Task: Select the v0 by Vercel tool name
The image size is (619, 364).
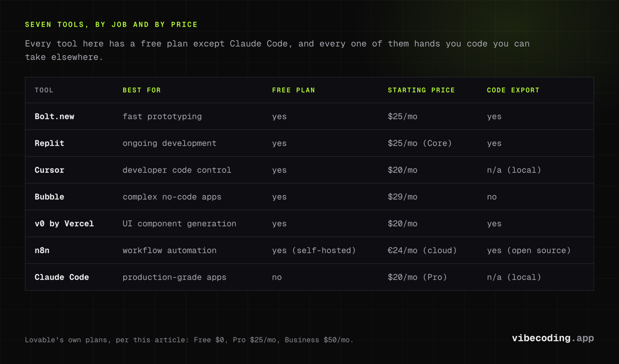Action: click(x=64, y=224)
